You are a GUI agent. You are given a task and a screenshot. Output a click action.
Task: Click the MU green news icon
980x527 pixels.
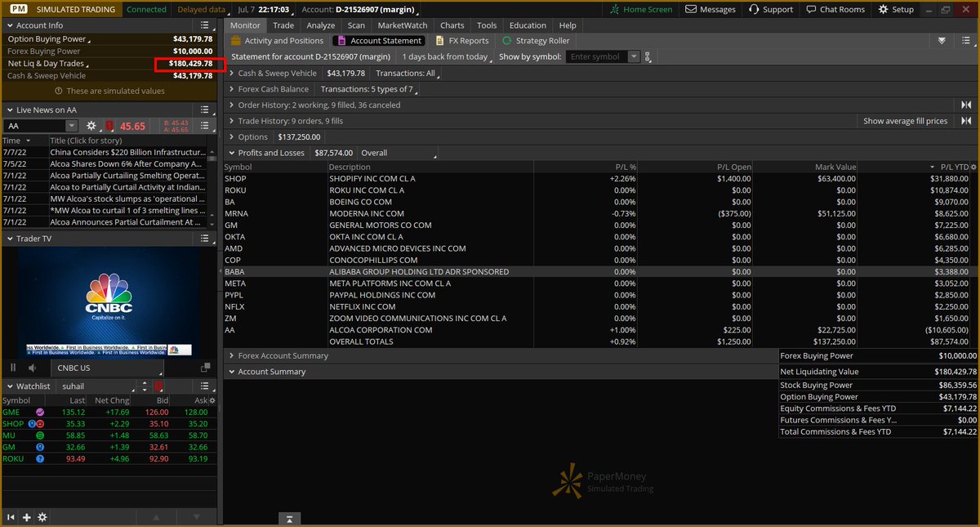coord(40,435)
